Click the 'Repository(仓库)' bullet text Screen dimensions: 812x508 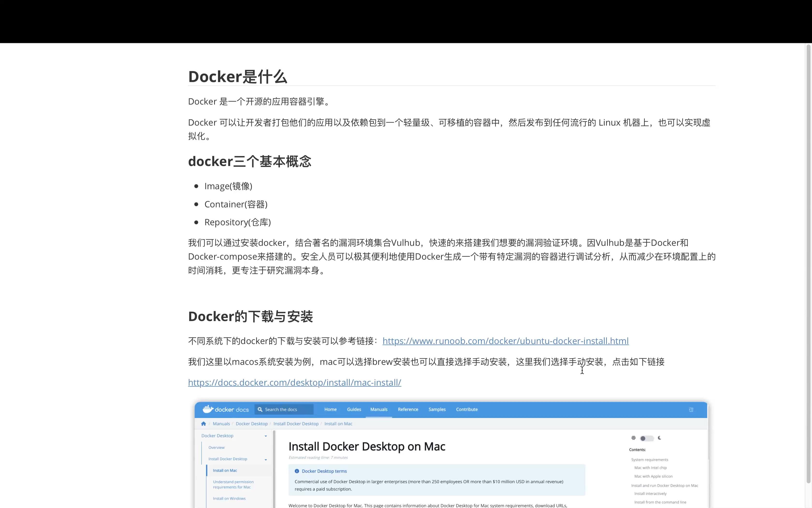point(238,222)
